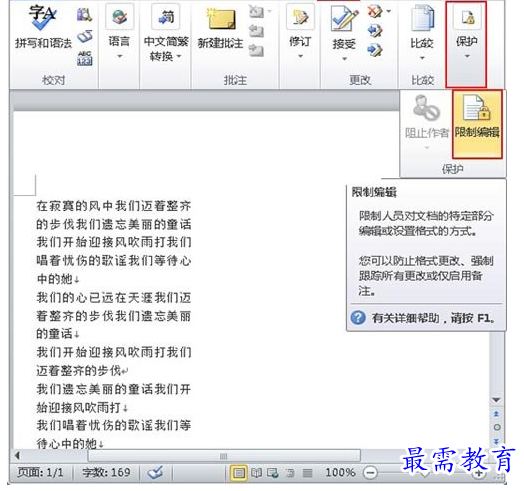Expand the Accept (接受) dropdown arrow
The height and width of the screenshot is (491, 524).
tap(344, 59)
